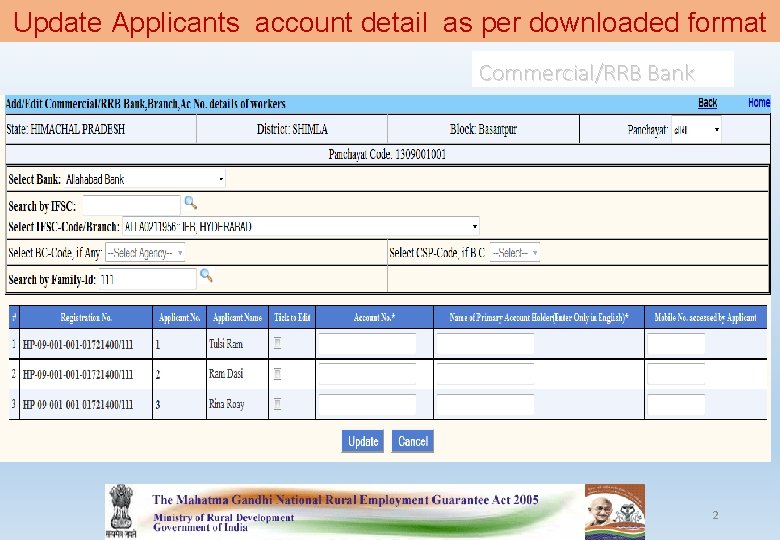Screen dimensions: 780x540
Task: Click the Applicant No. column header
Action: coord(180,317)
